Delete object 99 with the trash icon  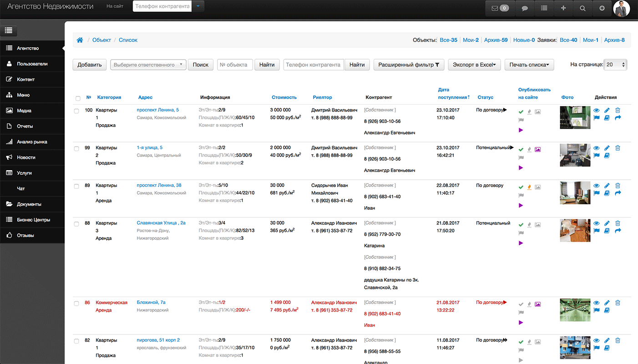(x=618, y=148)
